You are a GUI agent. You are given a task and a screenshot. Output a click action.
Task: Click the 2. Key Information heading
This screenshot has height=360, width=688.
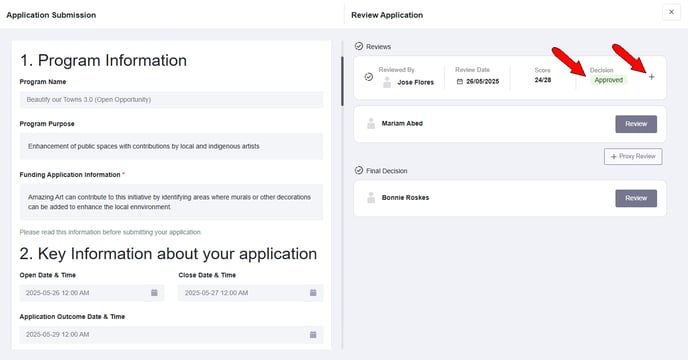click(168, 254)
